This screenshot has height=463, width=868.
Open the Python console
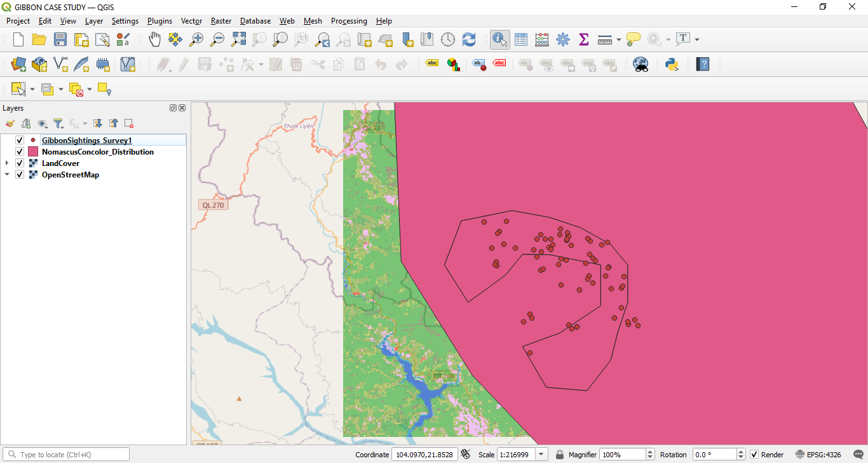tap(672, 64)
